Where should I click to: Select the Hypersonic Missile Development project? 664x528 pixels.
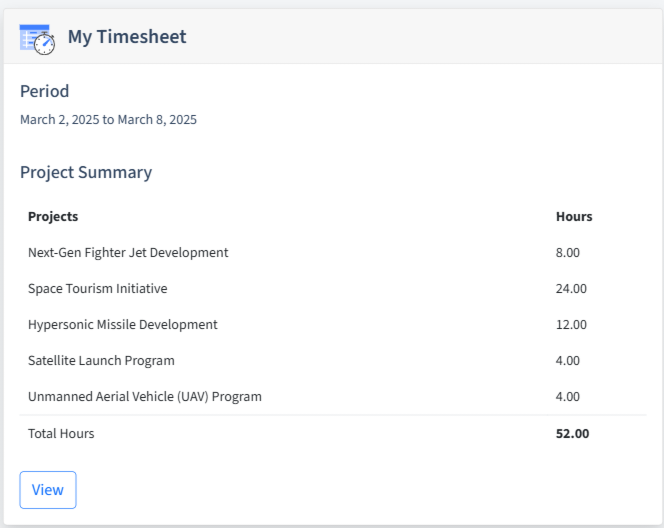click(x=123, y=324)
